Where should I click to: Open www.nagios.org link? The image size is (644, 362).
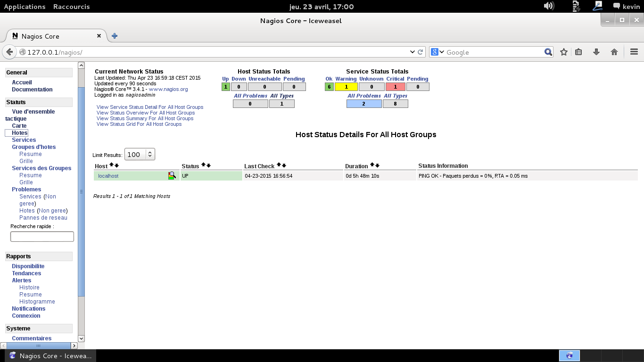pos(168,89)
